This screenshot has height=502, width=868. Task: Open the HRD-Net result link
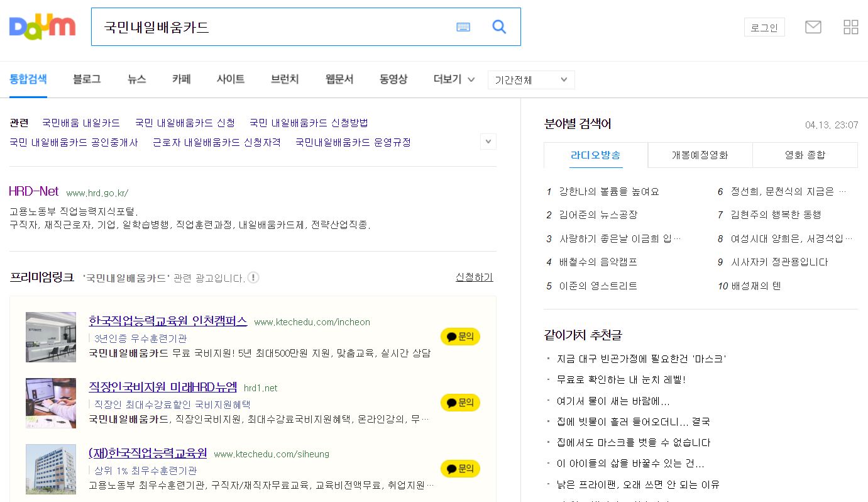click(x=34, y=191)
